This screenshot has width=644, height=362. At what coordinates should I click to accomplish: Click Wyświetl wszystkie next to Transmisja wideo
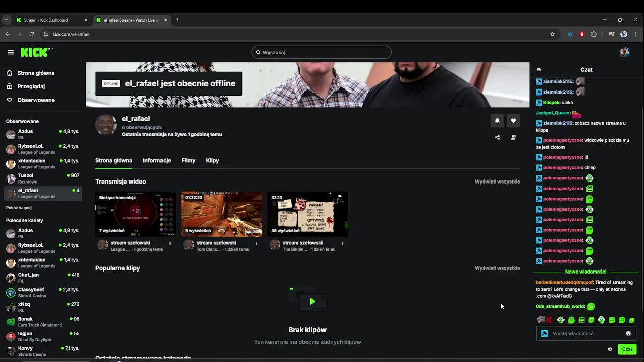[x=497, y=182]
